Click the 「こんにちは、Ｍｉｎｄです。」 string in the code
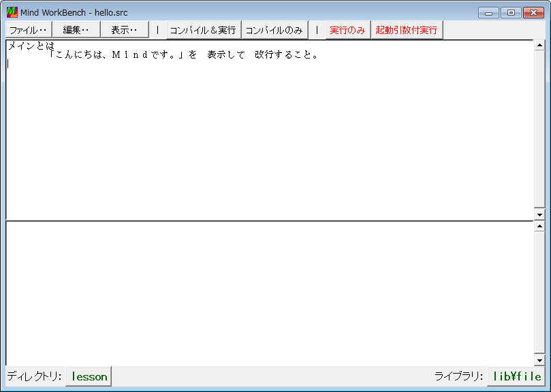The image size is (551, 392). coord(116,55)
